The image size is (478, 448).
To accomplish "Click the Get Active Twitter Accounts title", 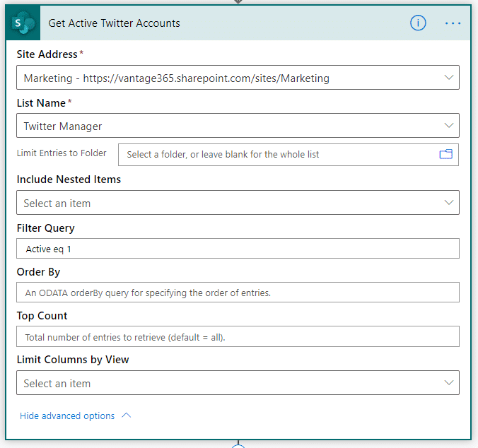I will pyautogui.click(x=114, y=23).
